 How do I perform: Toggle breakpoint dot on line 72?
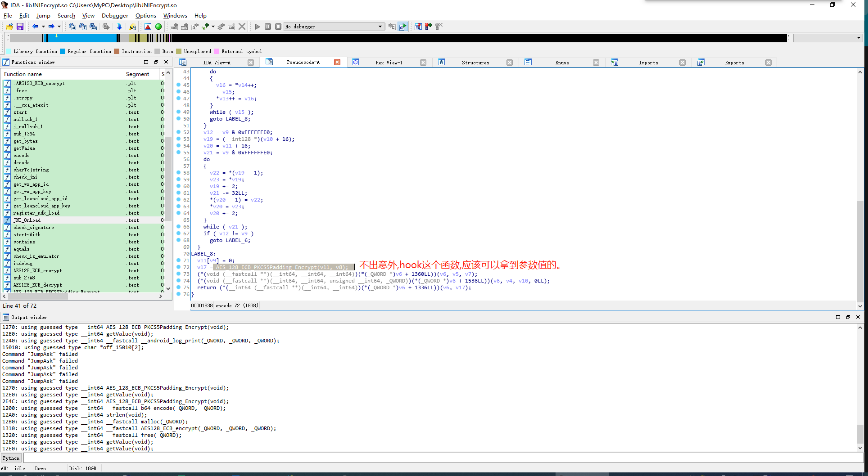coord(178,267)
